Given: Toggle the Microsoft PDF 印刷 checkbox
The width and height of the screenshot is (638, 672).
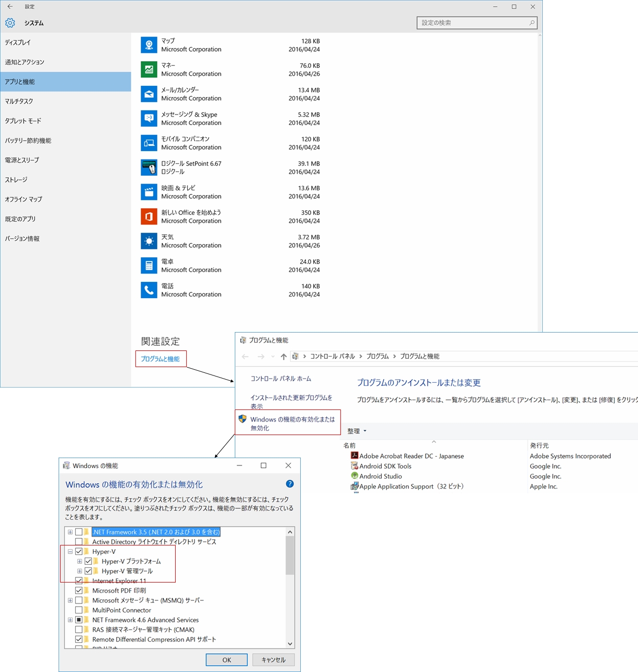Looking at the screenshot, I should [x=79, y=590].
